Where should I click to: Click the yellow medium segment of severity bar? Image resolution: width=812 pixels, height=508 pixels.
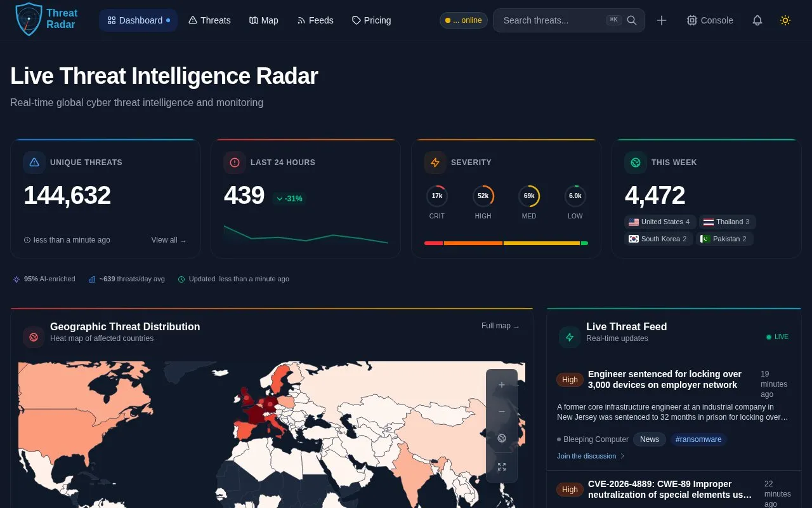point(542,243)
